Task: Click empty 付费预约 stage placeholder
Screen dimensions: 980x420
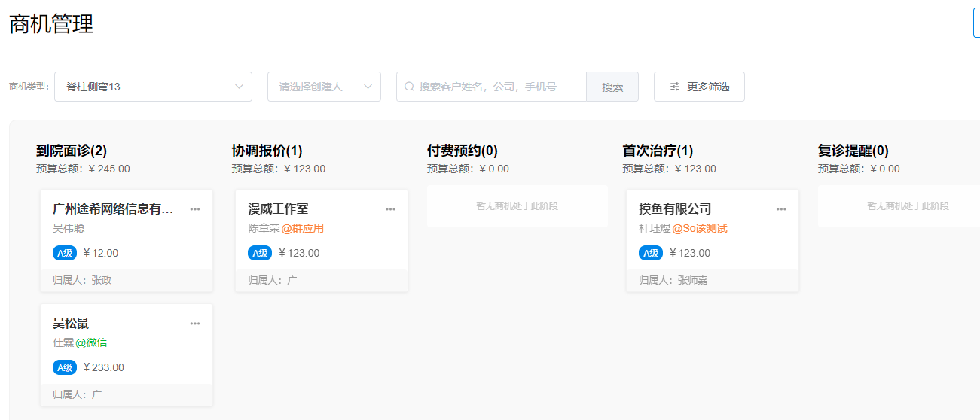Action: 517,206
